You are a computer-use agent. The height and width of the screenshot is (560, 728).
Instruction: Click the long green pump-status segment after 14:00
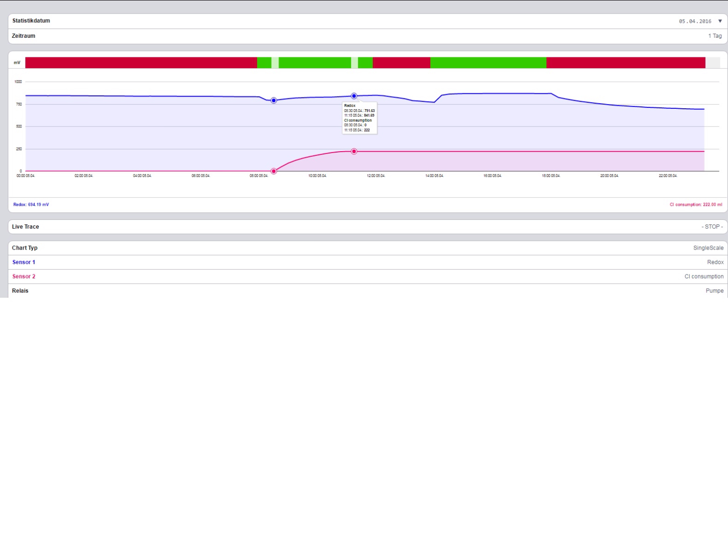(x=488, y=63)
